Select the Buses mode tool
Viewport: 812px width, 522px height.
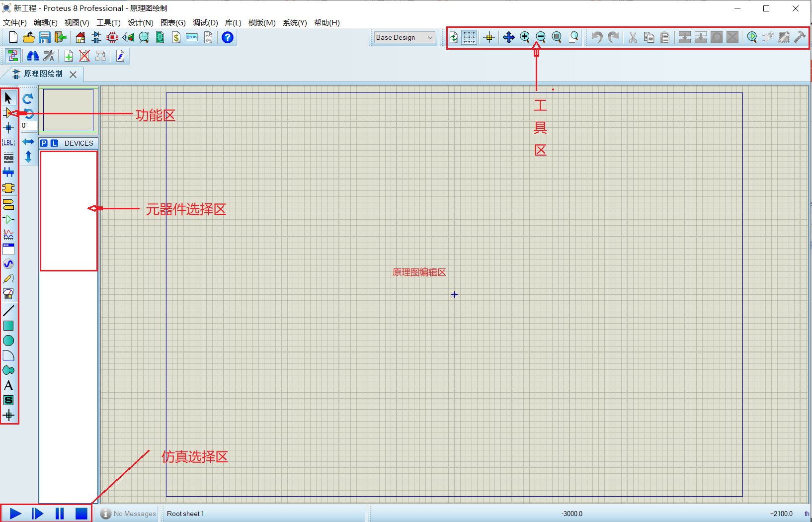click(8, 173)
